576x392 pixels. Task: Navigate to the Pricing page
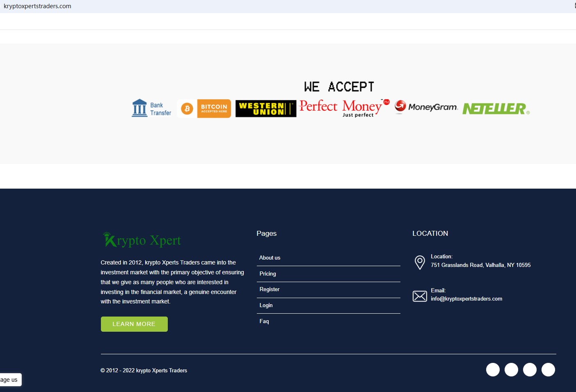[267, 273]
